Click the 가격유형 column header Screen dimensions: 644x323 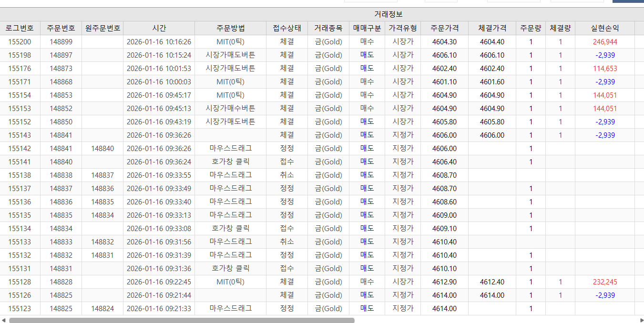click(403, 28)
